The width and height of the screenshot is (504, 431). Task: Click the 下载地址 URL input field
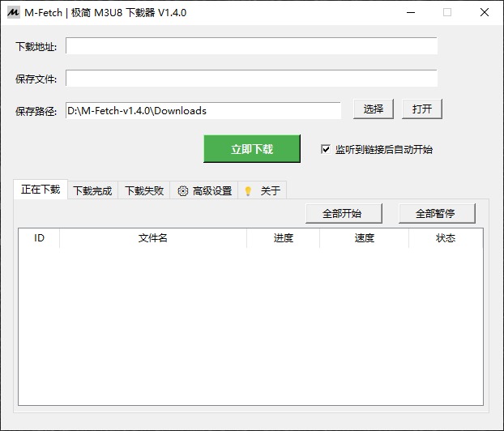pyautogui.click(x=251, y=46)
